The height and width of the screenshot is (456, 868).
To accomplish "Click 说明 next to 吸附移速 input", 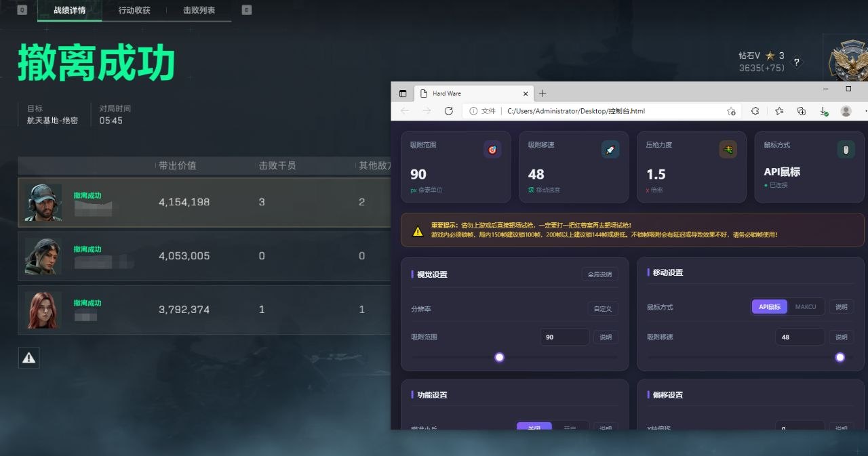I will [841, 337].
